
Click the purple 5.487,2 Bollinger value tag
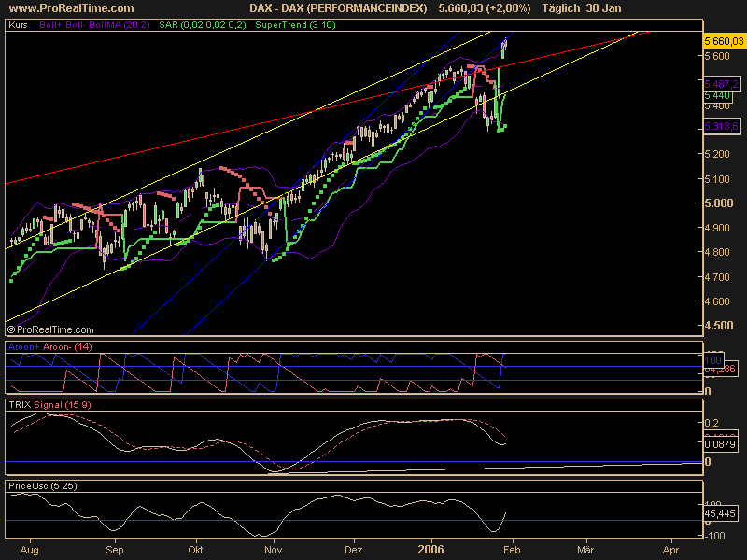722,84
